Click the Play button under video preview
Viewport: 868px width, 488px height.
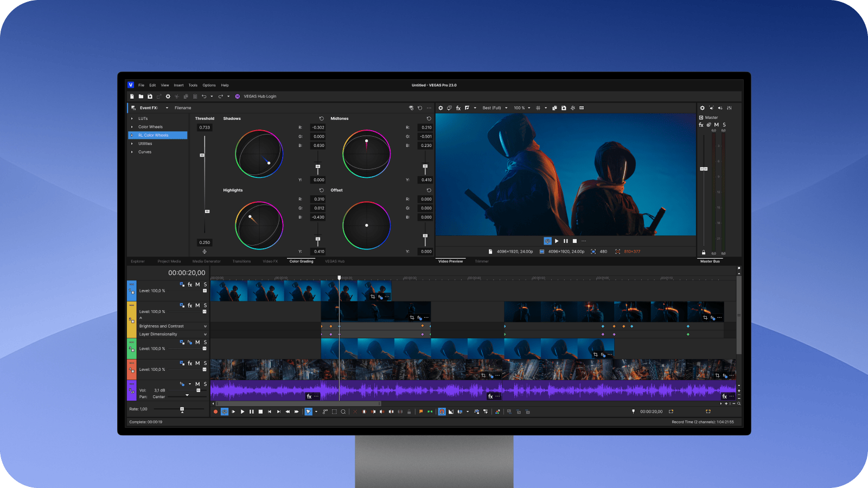[x=557, y=241]
